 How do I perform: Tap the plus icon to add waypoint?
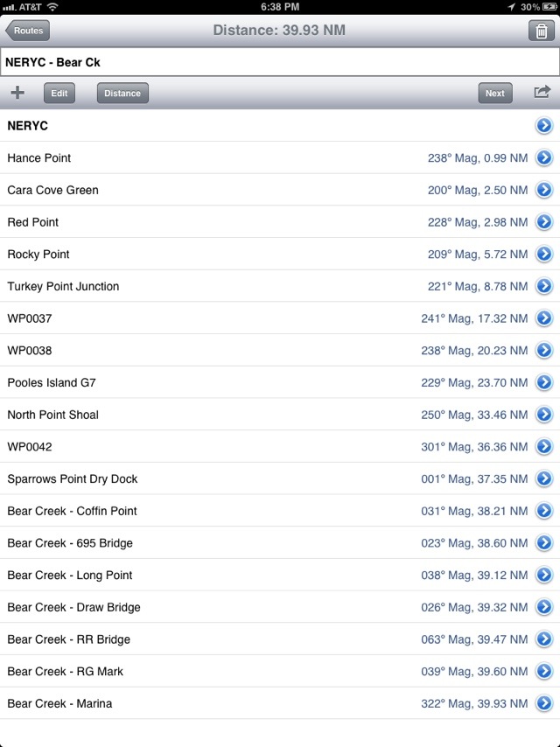point(17,93)
